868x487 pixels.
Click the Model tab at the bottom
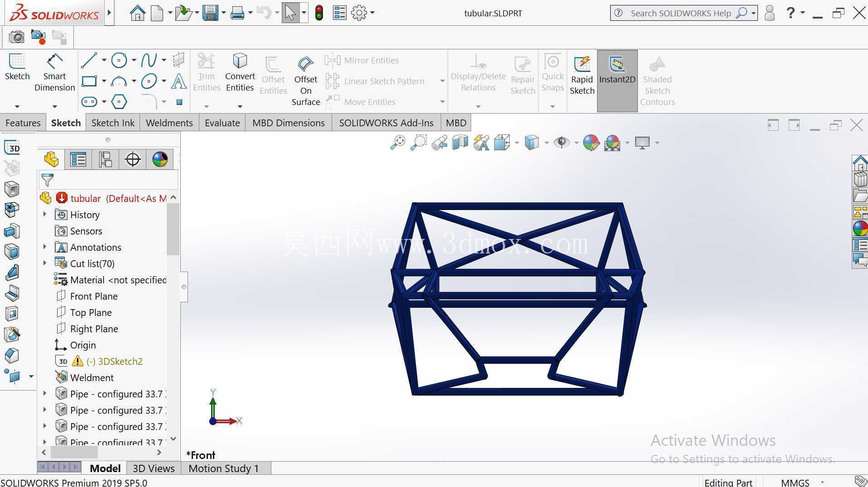click(105, 468)
